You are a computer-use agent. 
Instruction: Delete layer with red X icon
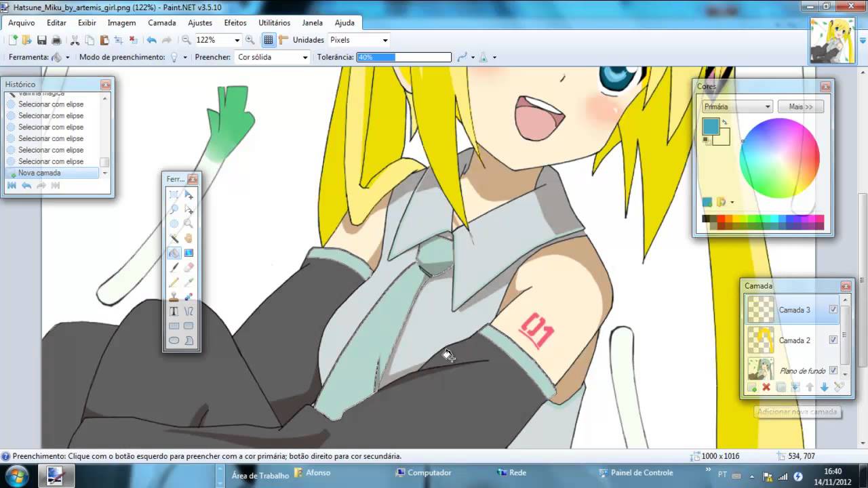click(x=766, y=387)
